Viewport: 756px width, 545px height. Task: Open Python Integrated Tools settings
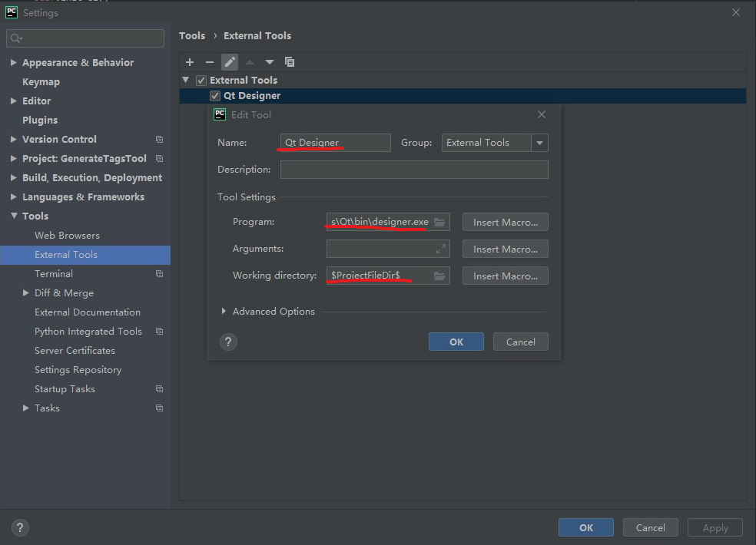coord(88,332)
